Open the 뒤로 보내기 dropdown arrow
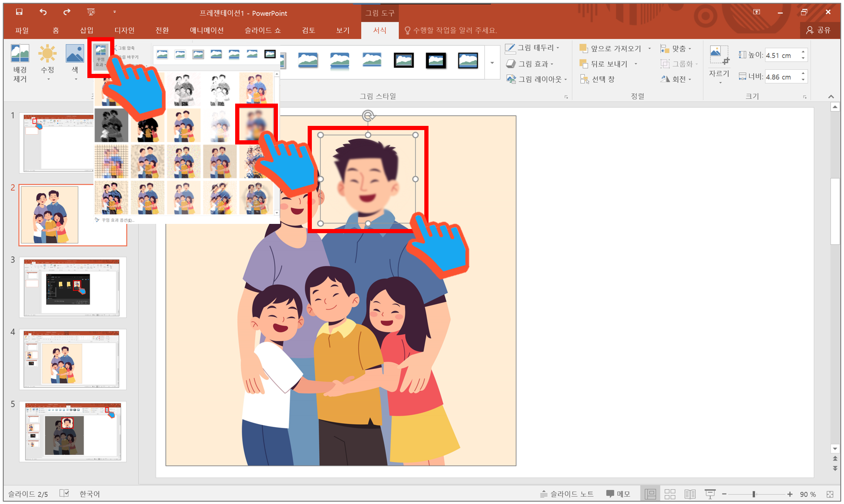Image resolution: width=844 pixels, height=504 pixels. [636, 64]
